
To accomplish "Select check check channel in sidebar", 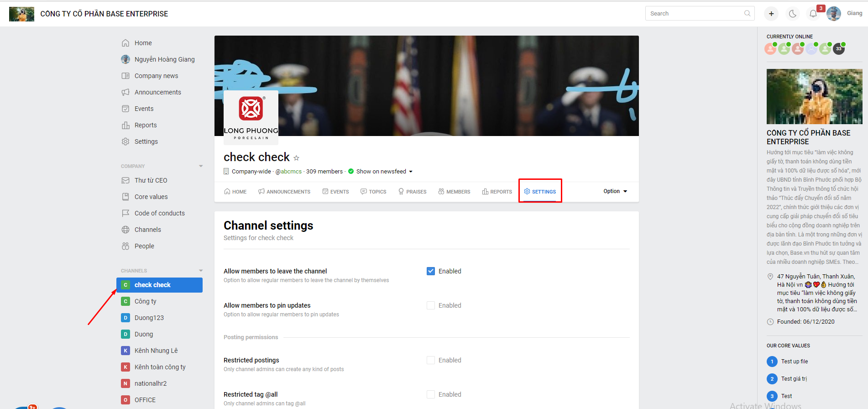I will [x=159, y=285].
